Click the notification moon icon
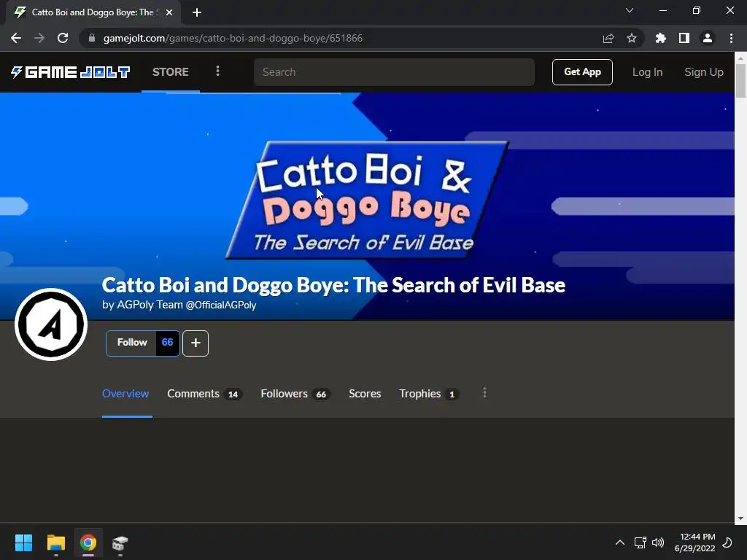Viewport: 747px width, 560px height. point(727,542)
